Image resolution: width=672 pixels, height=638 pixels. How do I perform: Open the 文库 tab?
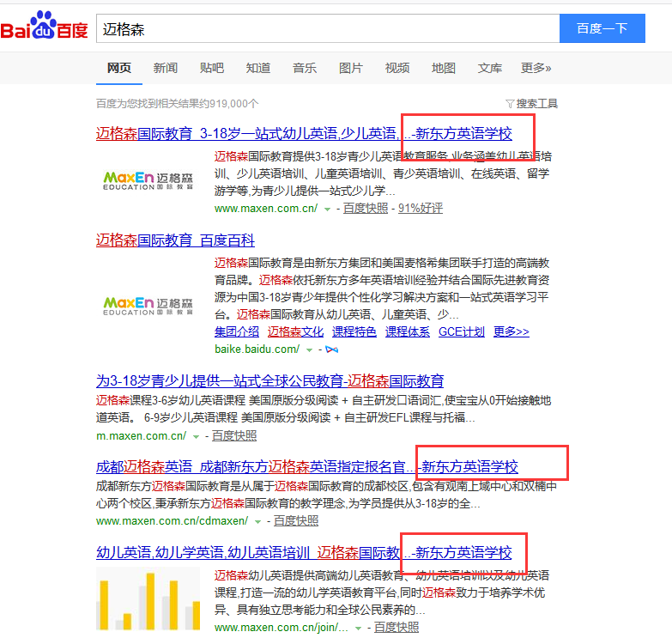coord(490,68)
